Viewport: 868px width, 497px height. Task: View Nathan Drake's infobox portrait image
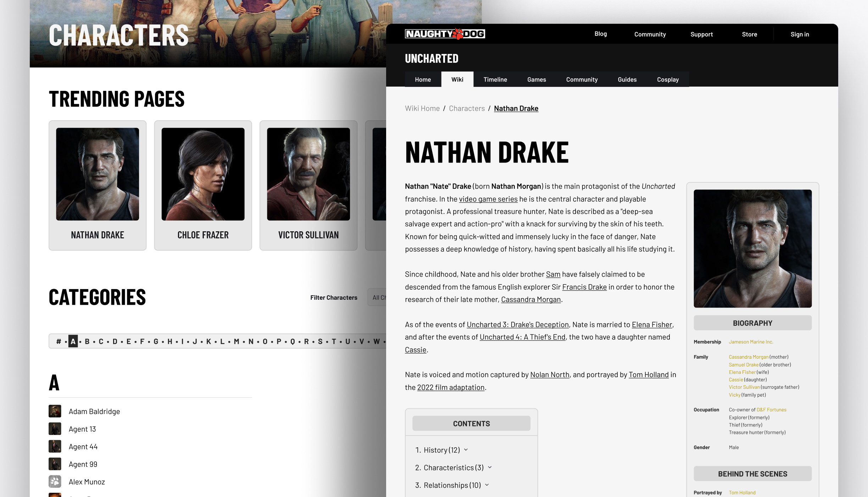[x=753, y=249]
